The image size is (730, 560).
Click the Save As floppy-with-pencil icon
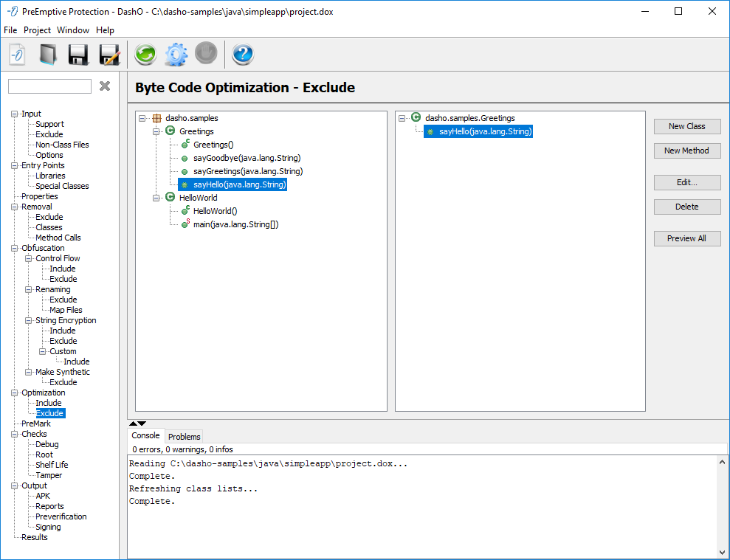tap(109, 55)
